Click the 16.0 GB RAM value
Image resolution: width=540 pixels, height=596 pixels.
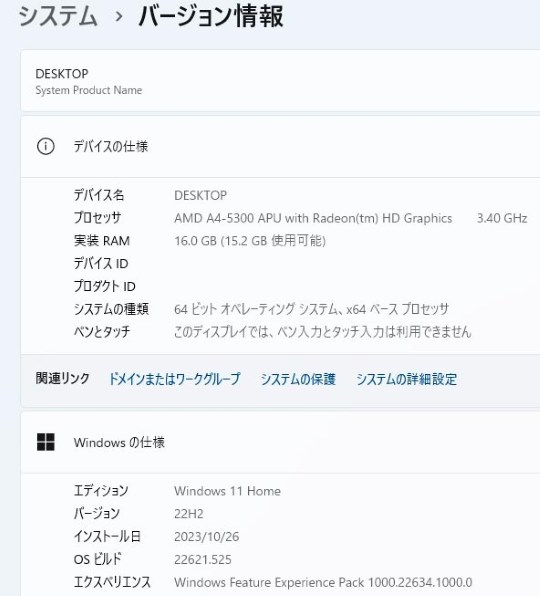[x=250, y=241]
